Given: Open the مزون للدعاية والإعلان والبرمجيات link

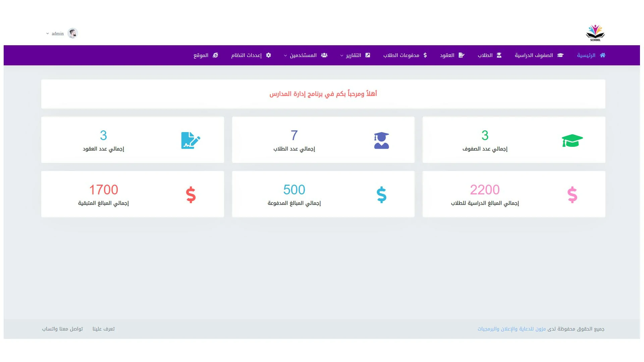Looking at the screenshot, I should (x=512, y=329).
